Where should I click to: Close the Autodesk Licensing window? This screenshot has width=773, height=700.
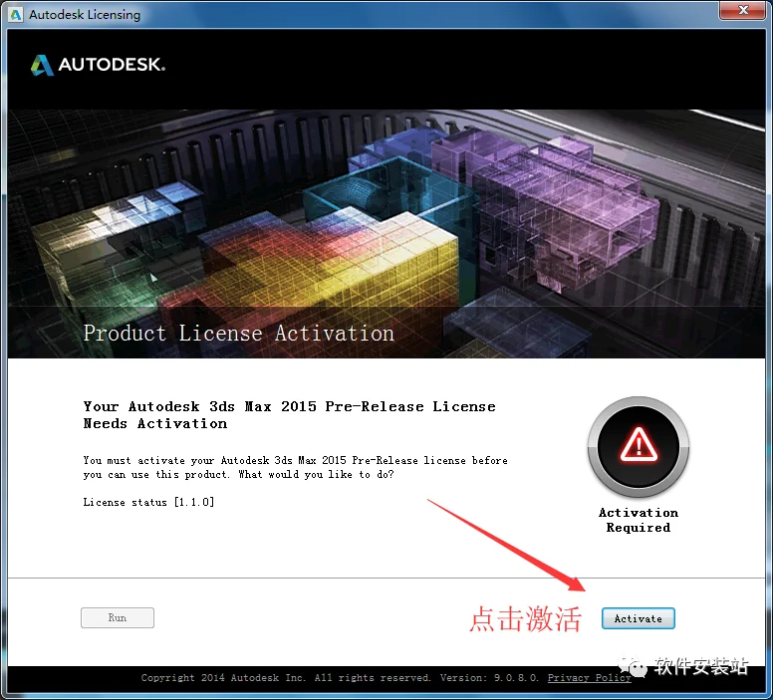pyautogui.click(x=743, y=10)
